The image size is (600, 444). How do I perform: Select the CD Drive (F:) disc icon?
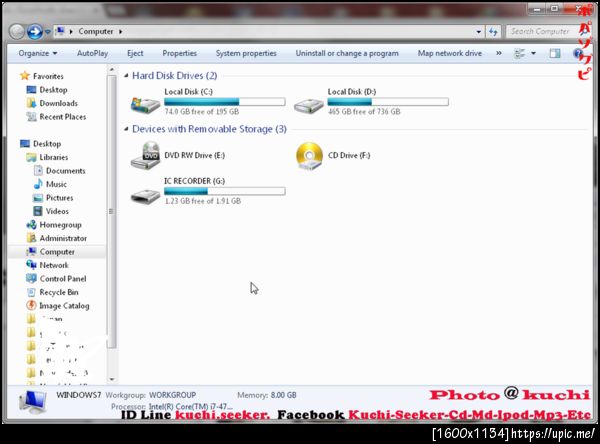[309, 156]
